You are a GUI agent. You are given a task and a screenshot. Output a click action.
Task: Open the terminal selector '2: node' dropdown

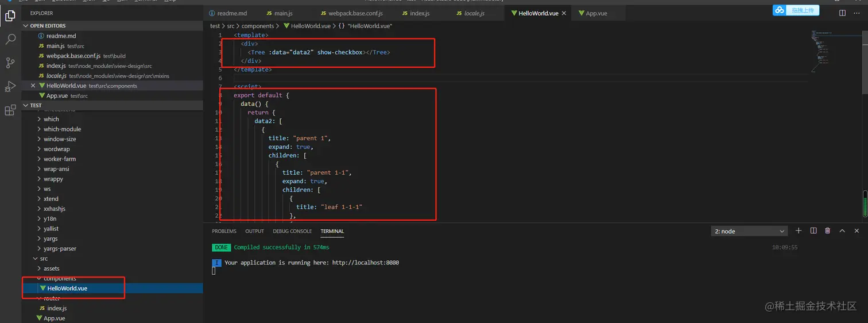click(x=749, y=231)
